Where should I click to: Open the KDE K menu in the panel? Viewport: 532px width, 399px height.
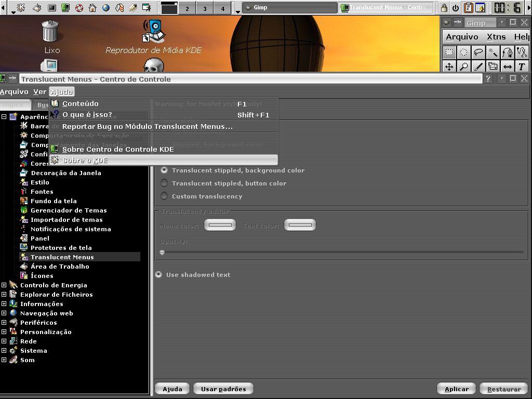click(x=21, y=7)
